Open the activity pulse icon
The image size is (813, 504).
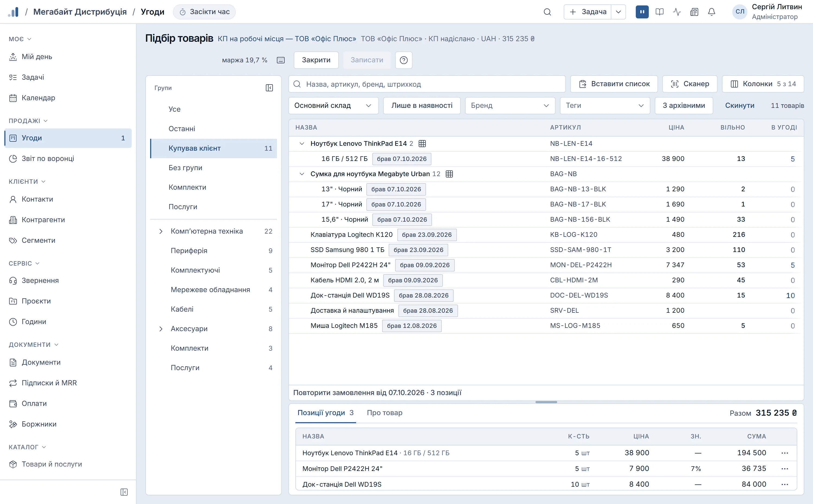[677, 12]
